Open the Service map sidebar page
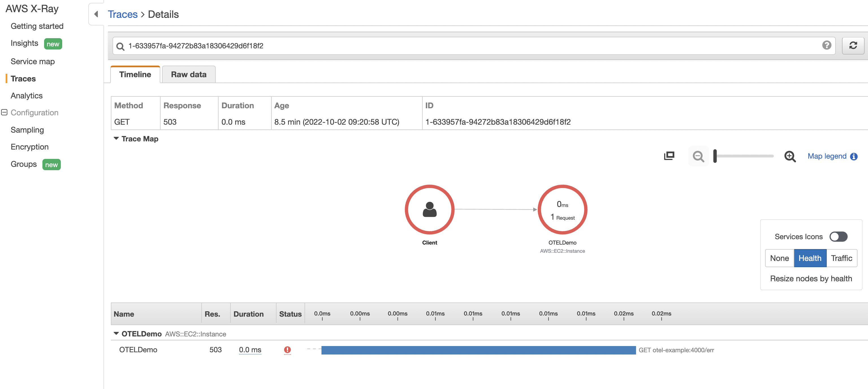Image resolution: width=868 pixels, height=389 pixels. click(33, 61)
